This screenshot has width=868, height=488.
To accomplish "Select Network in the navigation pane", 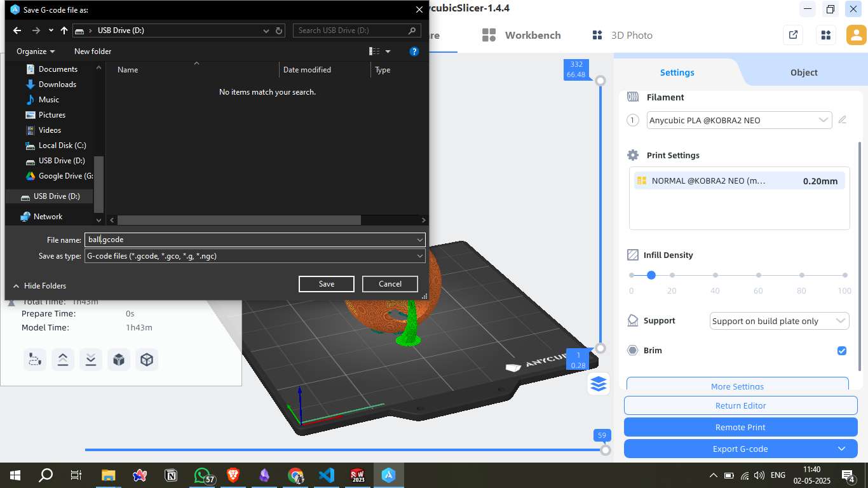I will 42,217.
